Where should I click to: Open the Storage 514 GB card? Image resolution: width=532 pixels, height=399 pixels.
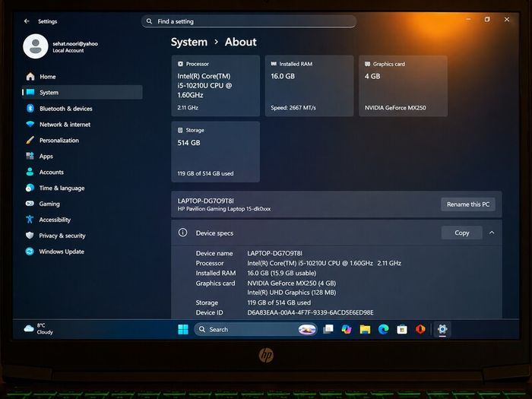[x=215, y=152]
